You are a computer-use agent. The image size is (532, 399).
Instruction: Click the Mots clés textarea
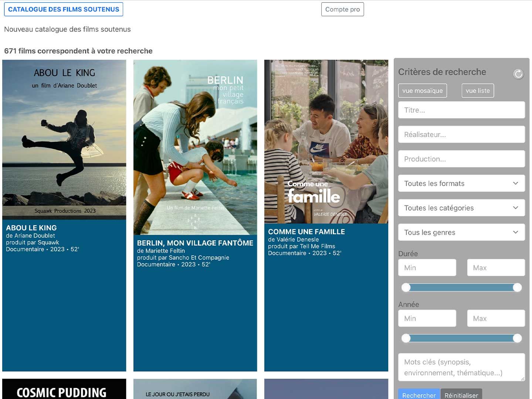(461, 367)
